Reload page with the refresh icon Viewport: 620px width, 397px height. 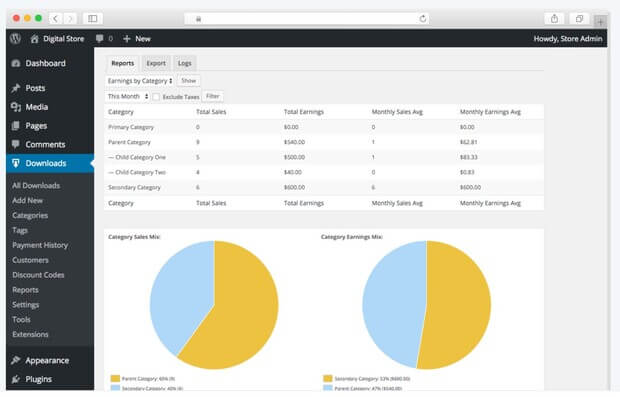(x=423, y=19)
